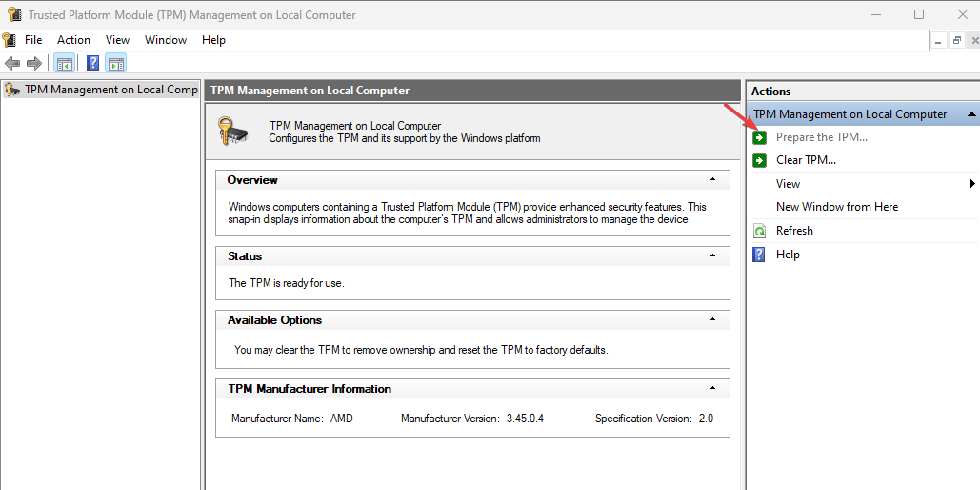Open the File menu
This screenshot has height=490, width=980.
tap(33, 40)
